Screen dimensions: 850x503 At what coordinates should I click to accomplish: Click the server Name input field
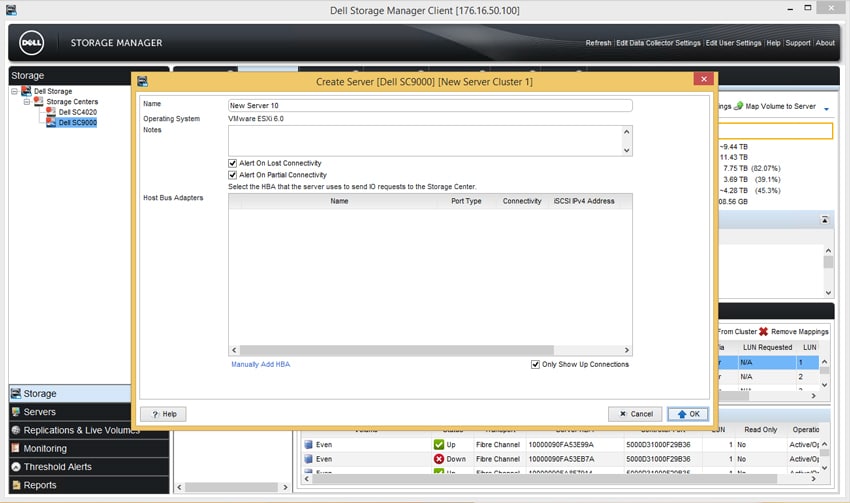[x=430, y=105]
